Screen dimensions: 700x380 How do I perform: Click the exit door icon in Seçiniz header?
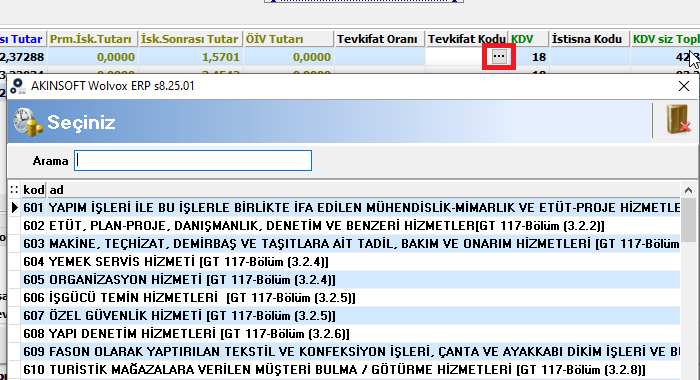click(x=678, y=120)
